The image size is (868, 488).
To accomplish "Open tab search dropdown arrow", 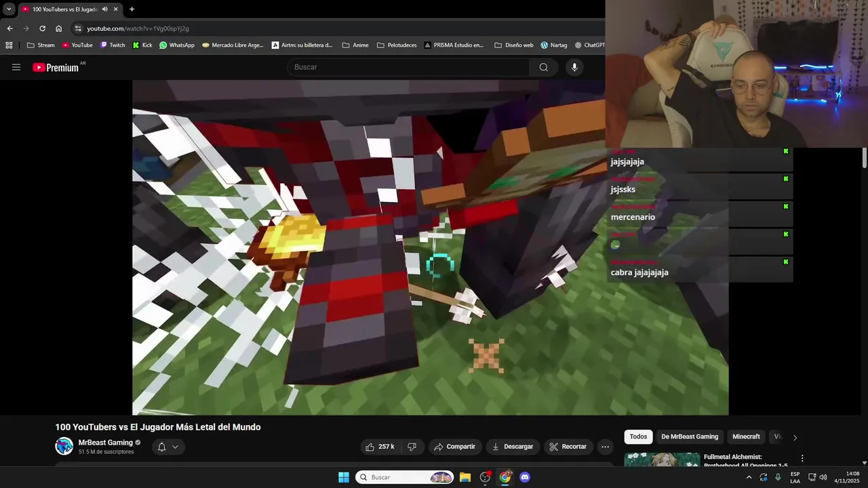I will (9, 9).
